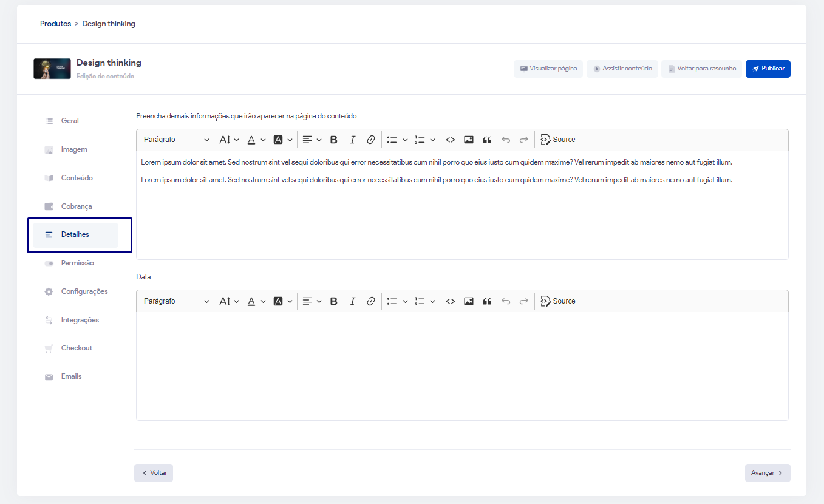Go to the Configurações sidebar item
The width and height of the screenshot is (824, 504).
pos(84,291)
